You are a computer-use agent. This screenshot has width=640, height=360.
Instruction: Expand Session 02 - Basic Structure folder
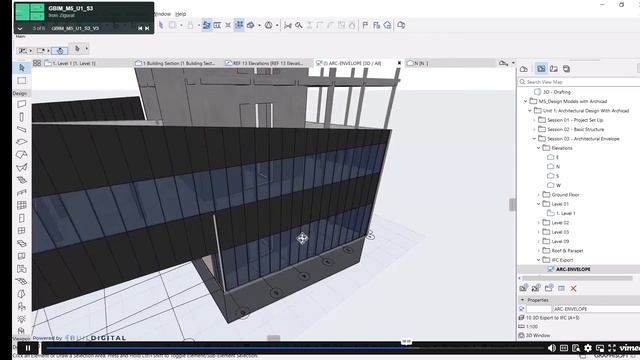(534, 129)
